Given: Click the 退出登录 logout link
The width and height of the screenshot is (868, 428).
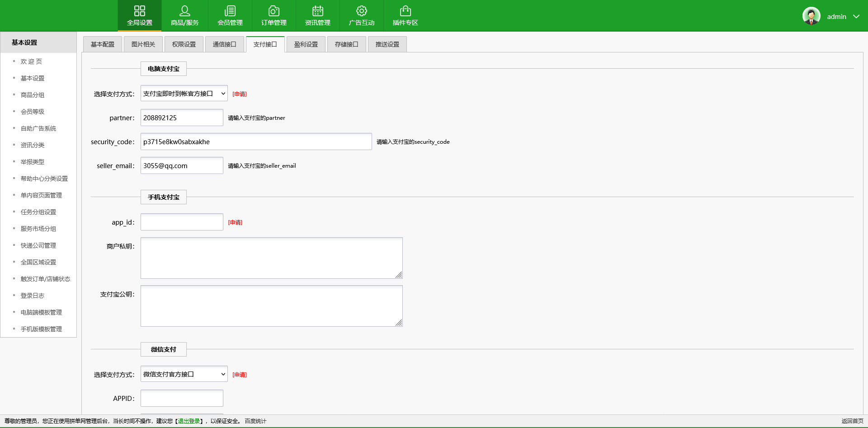Looking at the screenshot, I should tap(189, 421).
